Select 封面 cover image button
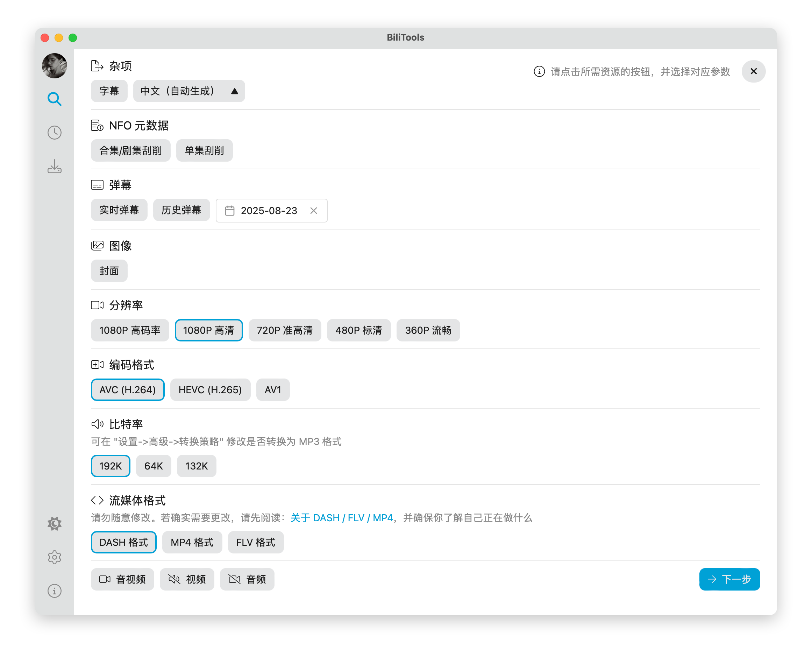The height and width of the screenshot is (657, 812). click(x=109, y=271)
